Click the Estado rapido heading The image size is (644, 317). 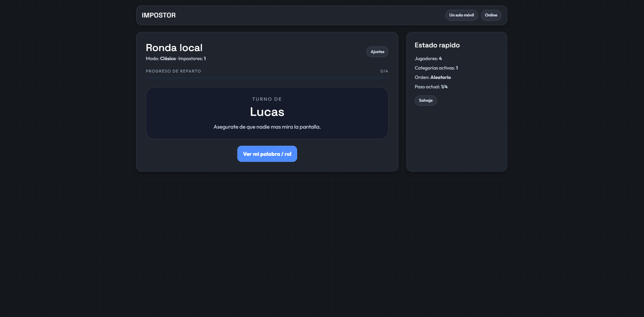(x=437, y=45)
